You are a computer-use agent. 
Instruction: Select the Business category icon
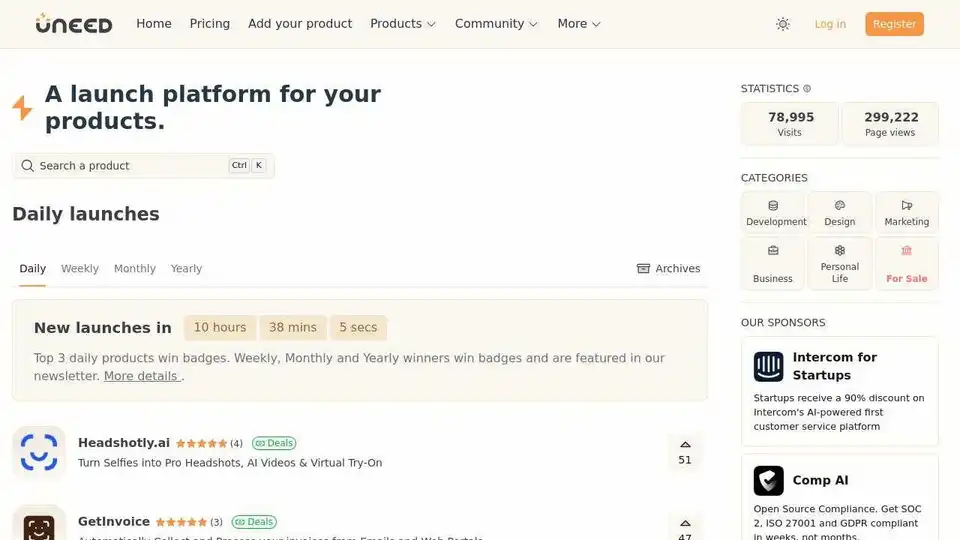click(x=773, y=250)
